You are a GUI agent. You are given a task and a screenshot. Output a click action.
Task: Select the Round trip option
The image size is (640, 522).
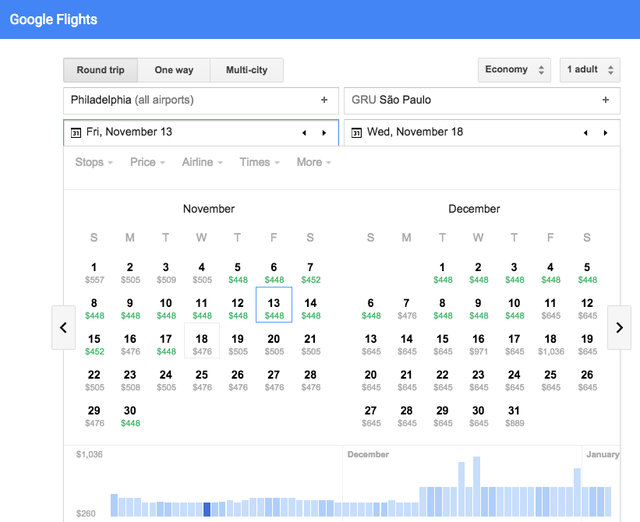[100, 70]
